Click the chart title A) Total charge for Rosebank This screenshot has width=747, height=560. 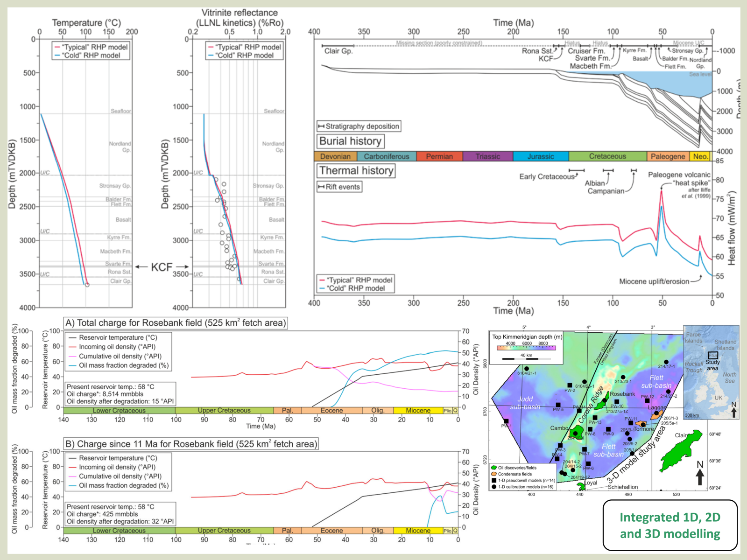[x=175, y=323]
